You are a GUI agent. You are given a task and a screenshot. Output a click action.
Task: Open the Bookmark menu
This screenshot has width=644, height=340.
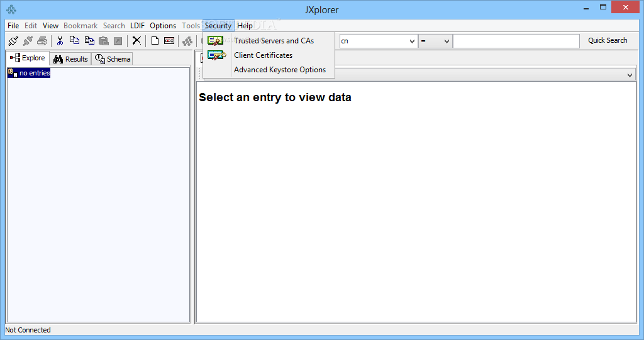(80, 26)
